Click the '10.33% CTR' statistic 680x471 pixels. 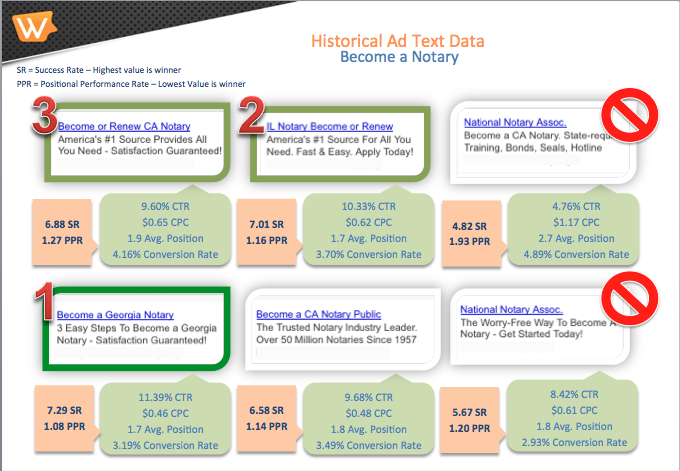369,206
